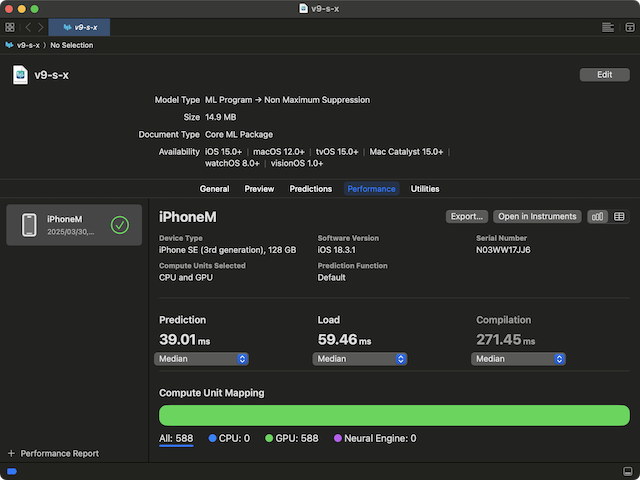Switch to bar chart summary view
This screenshot has width=640, height=480.
point(598,216)
